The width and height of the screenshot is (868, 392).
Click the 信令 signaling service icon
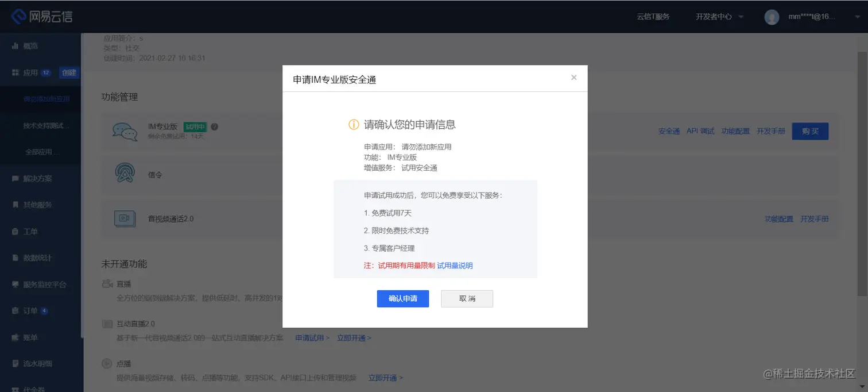click(125, 172)
